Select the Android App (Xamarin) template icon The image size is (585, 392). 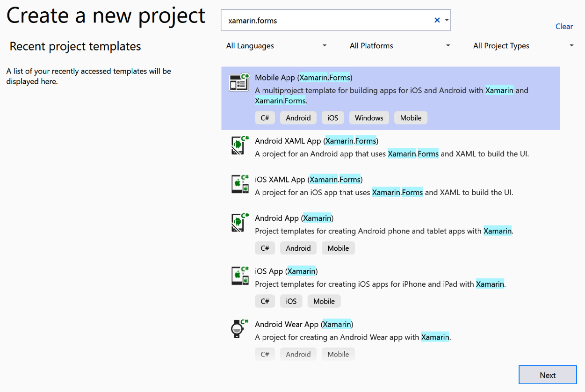240,222
